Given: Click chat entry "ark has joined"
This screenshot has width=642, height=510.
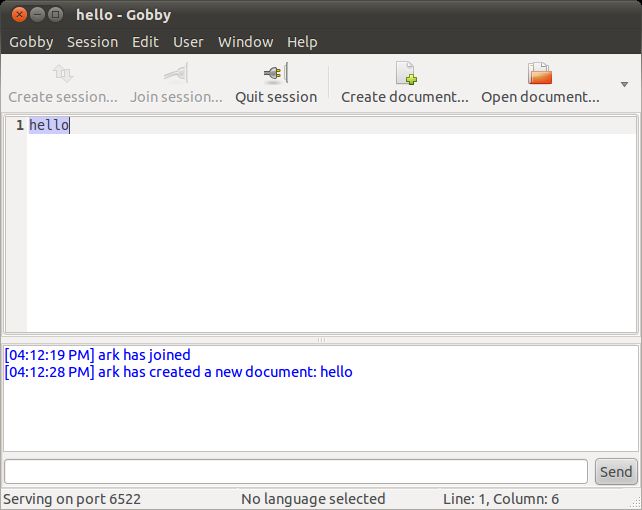Looking at the screenshot, I should [x=97, y=354].
